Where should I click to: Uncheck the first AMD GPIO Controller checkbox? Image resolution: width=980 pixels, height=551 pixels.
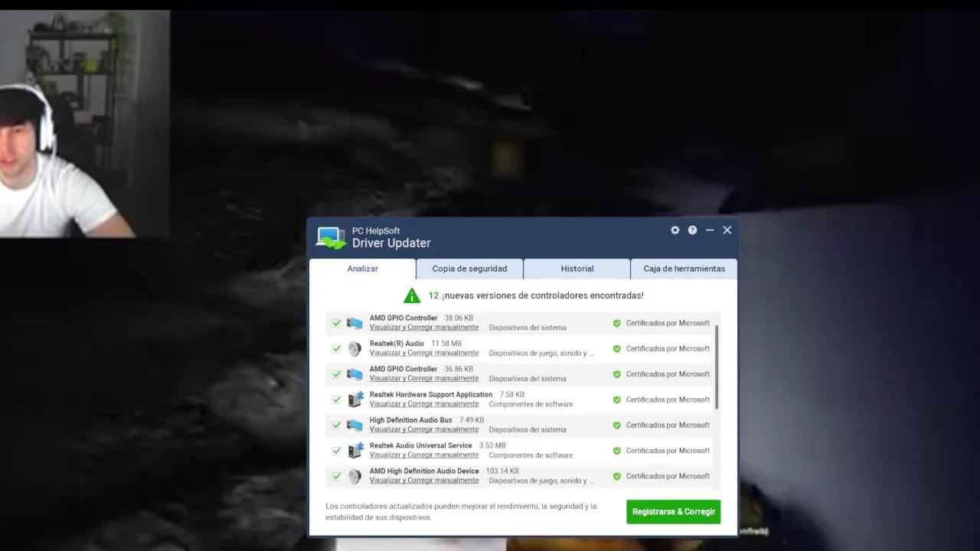click(x=336, y=323)
